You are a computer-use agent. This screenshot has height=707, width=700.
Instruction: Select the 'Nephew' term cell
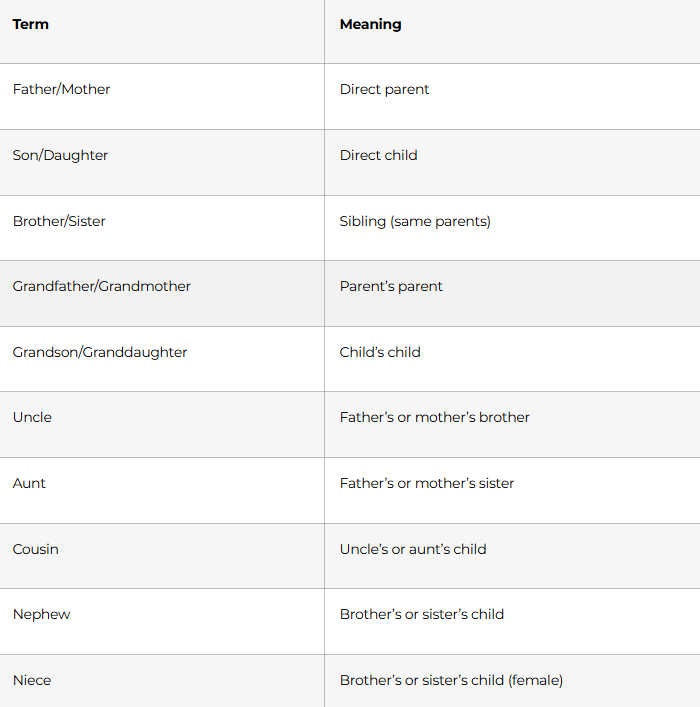[41, 614]
